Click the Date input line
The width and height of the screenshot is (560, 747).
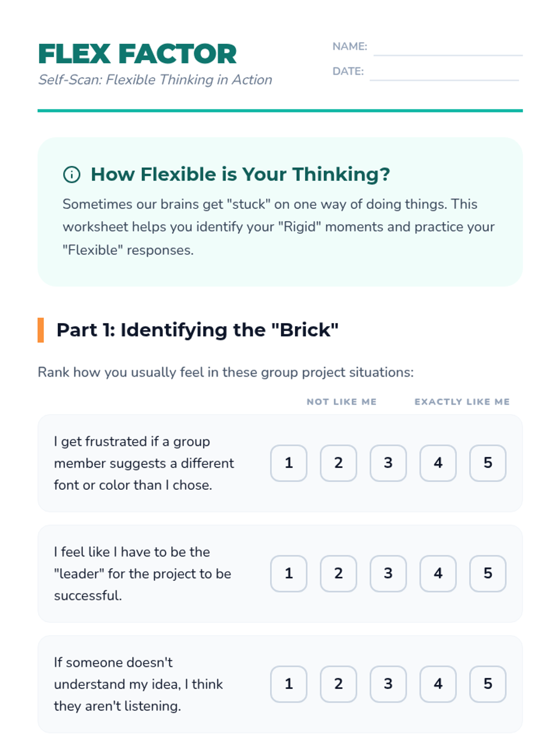[x=444, y=74]
